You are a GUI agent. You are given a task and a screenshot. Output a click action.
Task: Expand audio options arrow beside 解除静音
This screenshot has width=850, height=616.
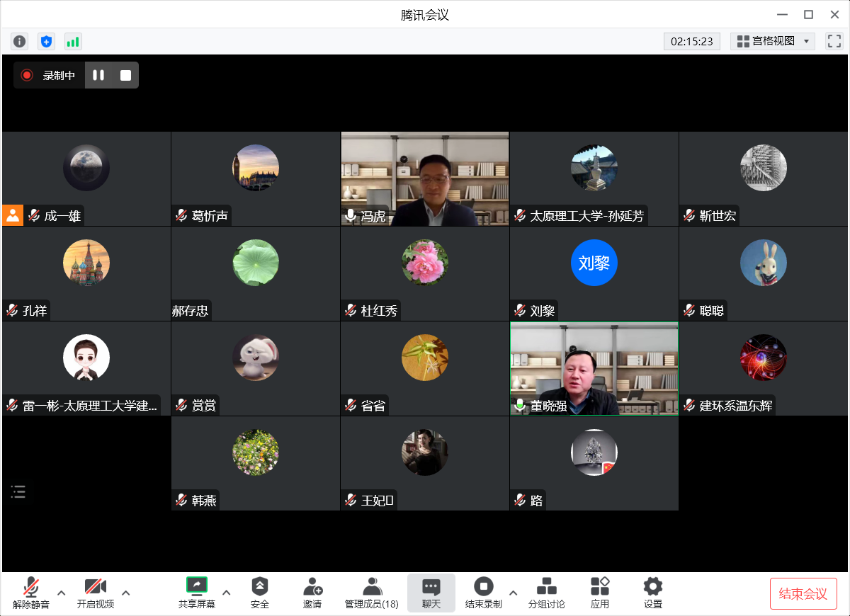61,593
